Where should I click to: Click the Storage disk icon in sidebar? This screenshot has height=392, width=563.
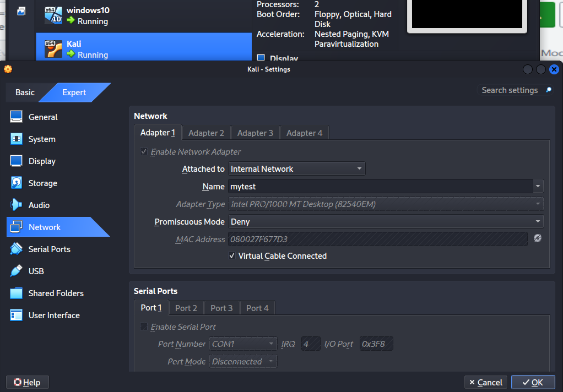[x=16, y=183]
